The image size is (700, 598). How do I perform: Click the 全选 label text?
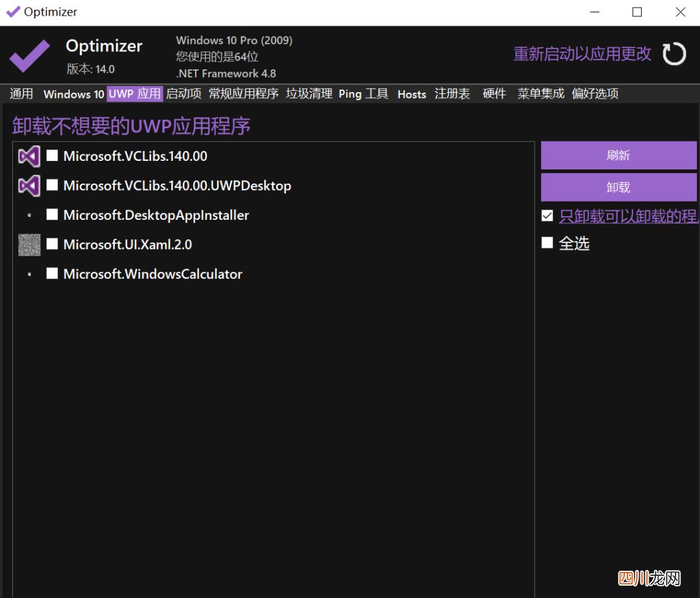(x=574, y=244)
